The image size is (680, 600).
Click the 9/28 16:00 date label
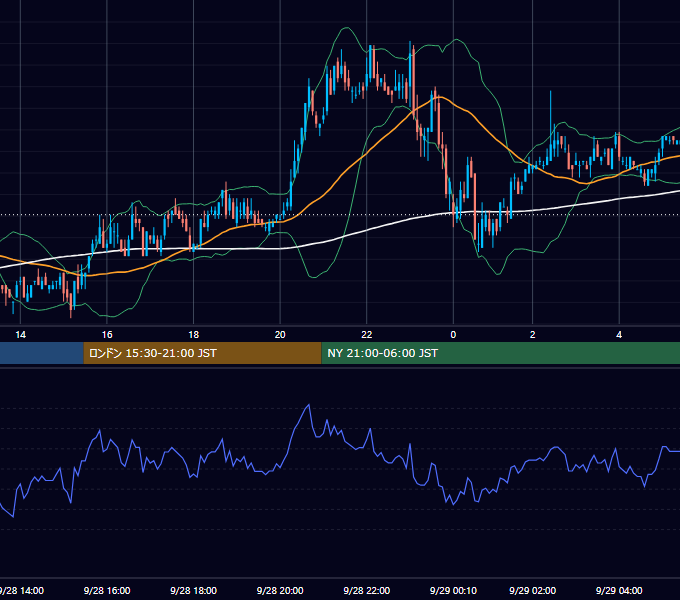107,590
